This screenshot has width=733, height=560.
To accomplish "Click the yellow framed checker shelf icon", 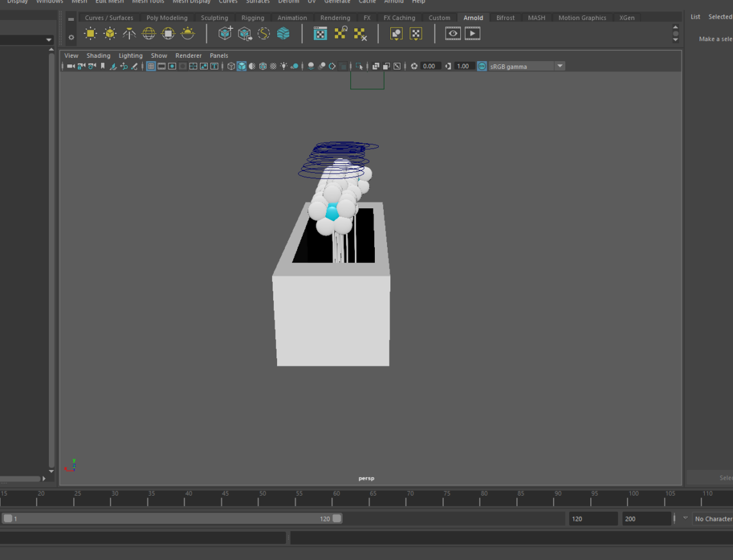I will coord(415,33).
